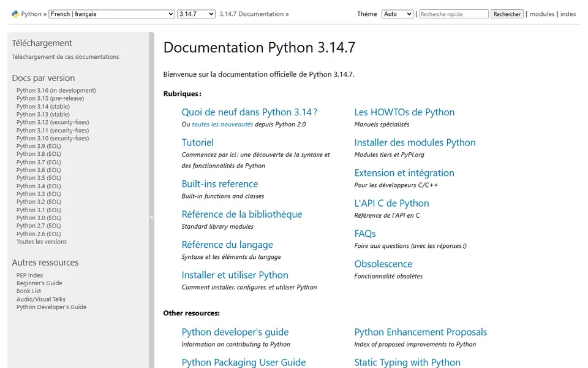Select Python 3.15 (pre-release) docs
588x368 pixels.
coord(50,98)
